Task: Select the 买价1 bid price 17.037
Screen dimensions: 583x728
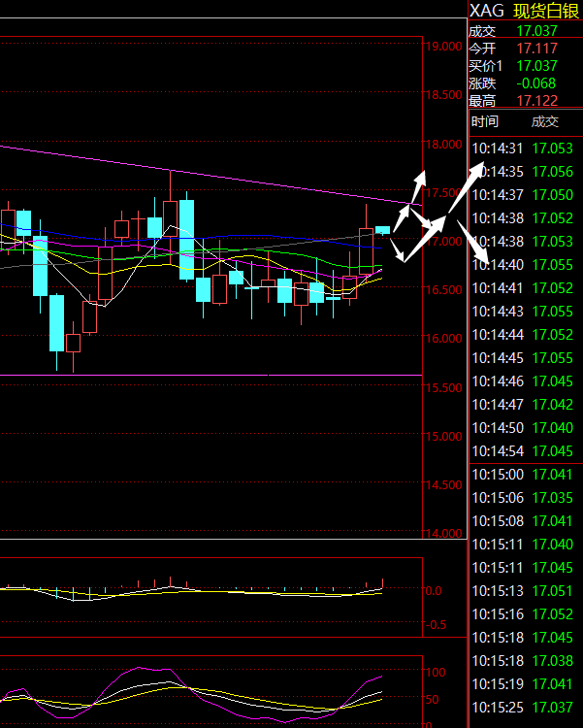Action: [x=536, y=66]
